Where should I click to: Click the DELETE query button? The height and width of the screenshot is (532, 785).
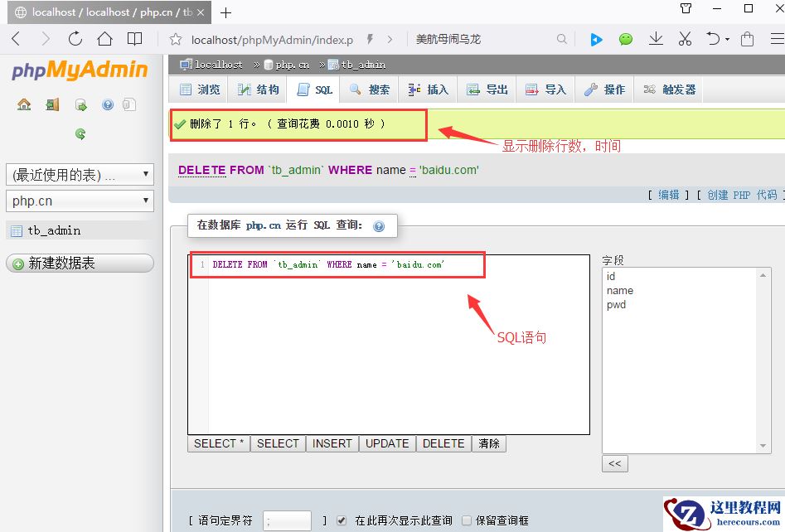tap(443, 443)
